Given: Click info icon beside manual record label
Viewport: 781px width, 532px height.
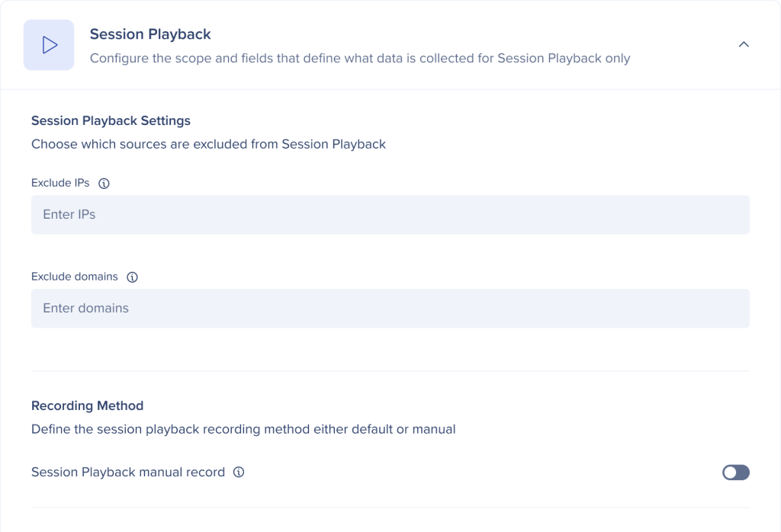Looking at the screenshot, I should coord(239,473).
